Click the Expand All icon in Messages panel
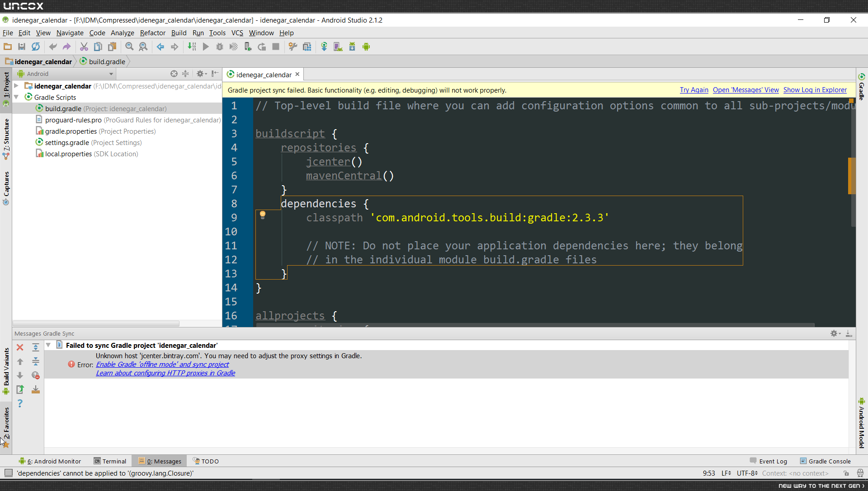Viewport: 868px width, 491px height. click(x=36, y=347)
